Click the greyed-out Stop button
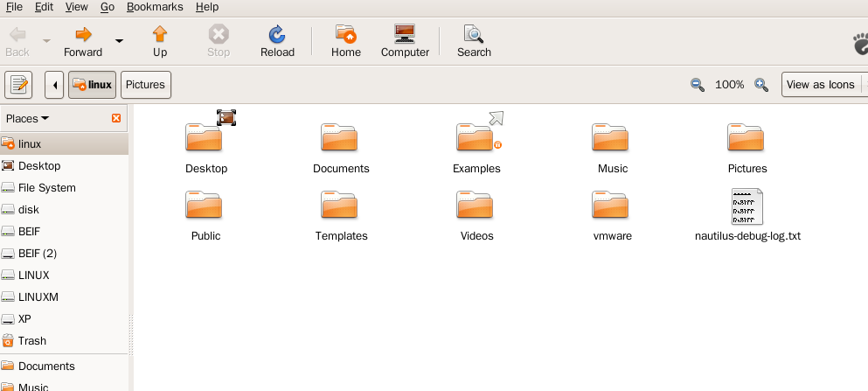 (x=219, y=41)
